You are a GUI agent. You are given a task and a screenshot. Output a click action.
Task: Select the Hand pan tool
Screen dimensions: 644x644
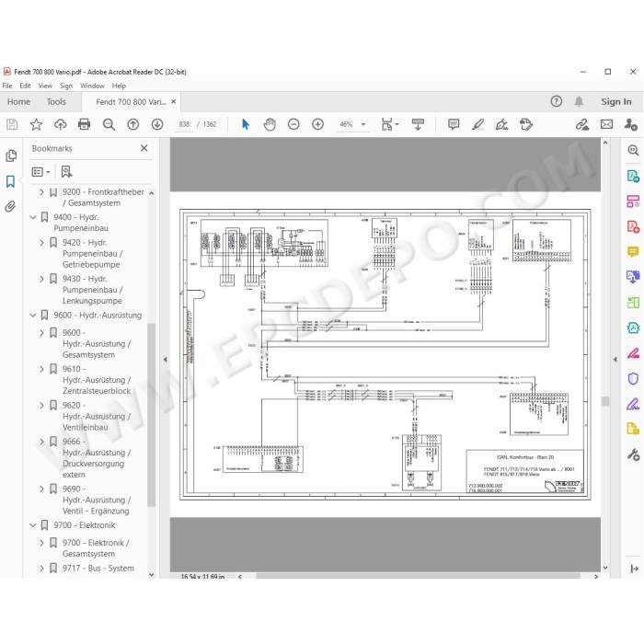270,124
